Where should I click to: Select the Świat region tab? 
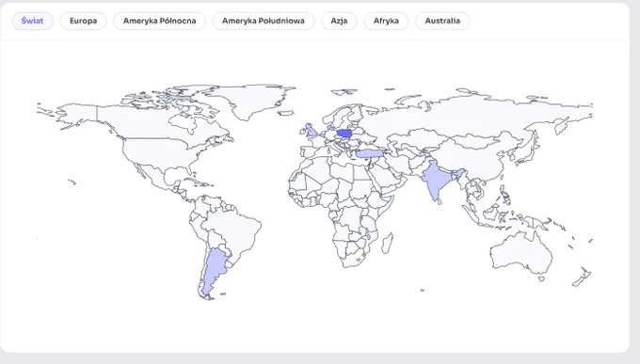click(x=32, y=21)
